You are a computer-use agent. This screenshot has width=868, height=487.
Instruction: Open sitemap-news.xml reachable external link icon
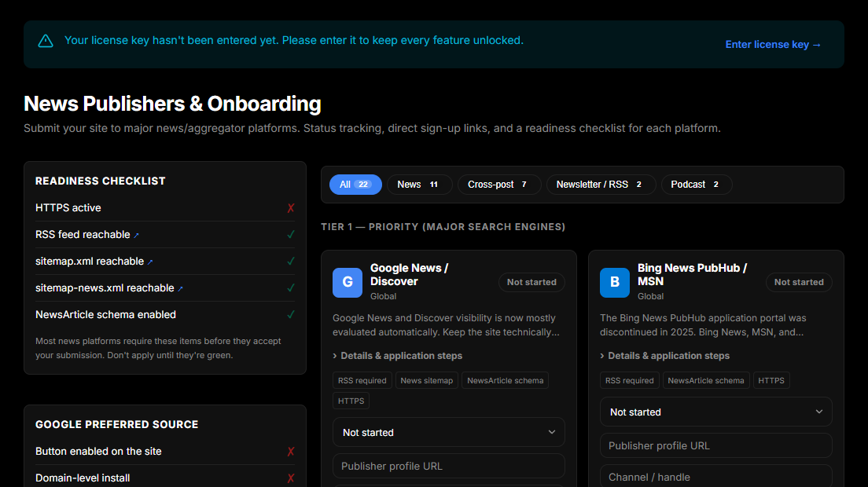point(181,288)
